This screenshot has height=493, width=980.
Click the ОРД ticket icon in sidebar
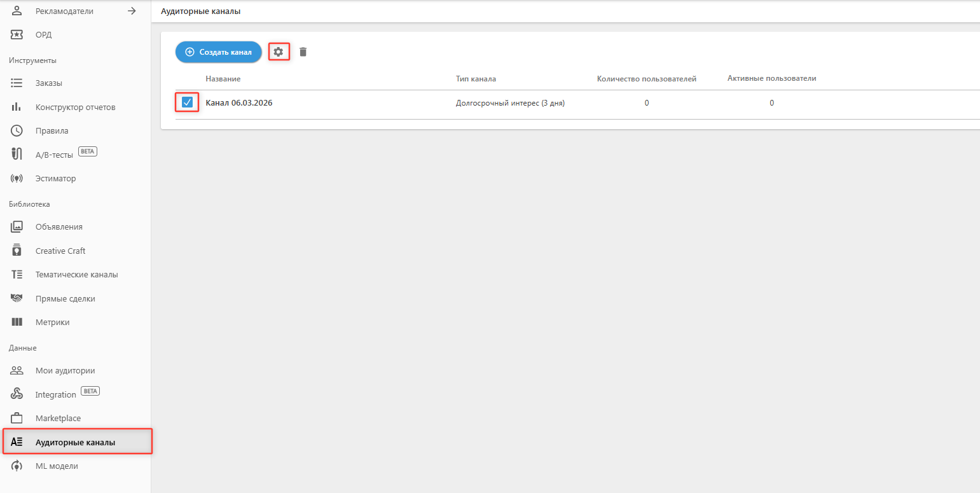[17, 34]
